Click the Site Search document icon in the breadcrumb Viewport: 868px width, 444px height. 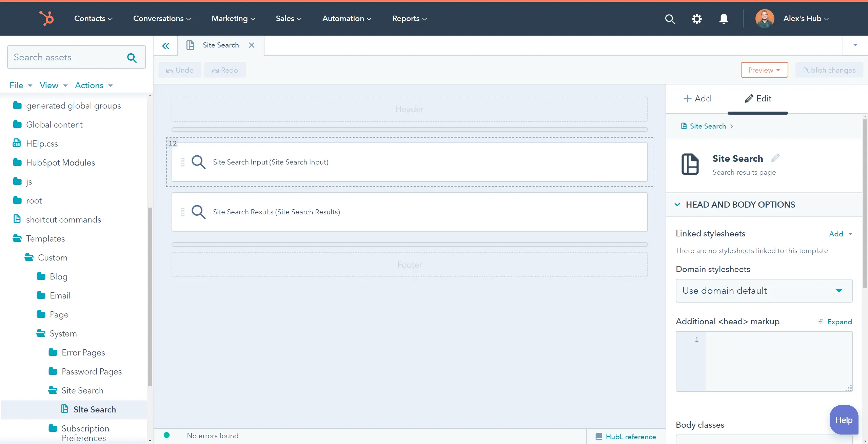[x=684, y=126]
